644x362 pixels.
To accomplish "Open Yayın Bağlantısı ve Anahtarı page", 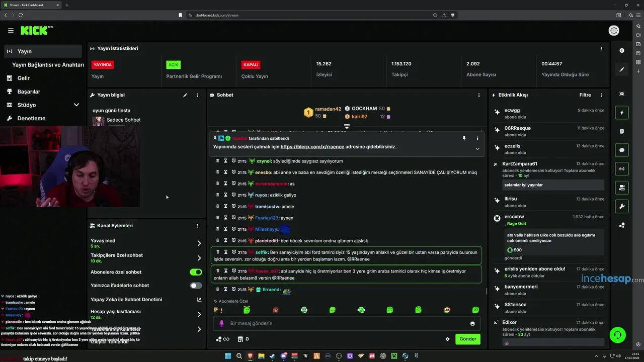I will (x=48, y=65).
